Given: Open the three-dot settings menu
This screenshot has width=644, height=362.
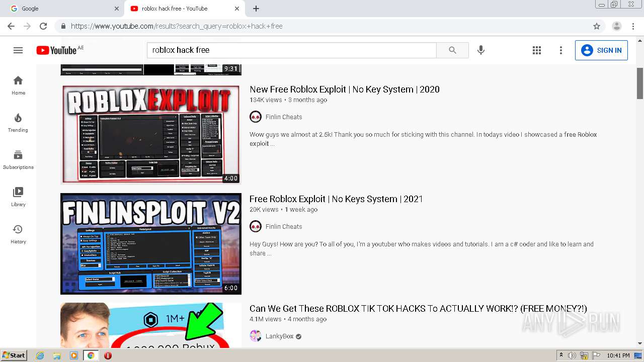Looking at the screenshot, I should click(x=560, y=50).
